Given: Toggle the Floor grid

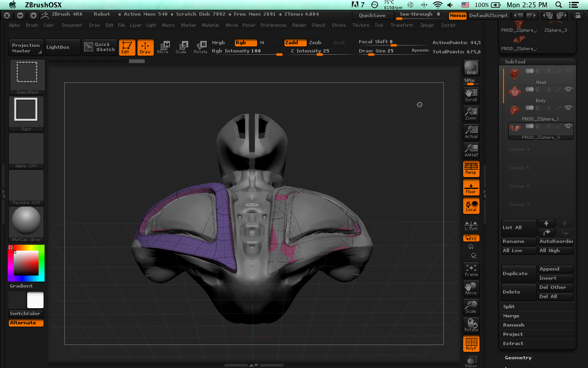Looking at the screenshot, I should tap(471, 187).
